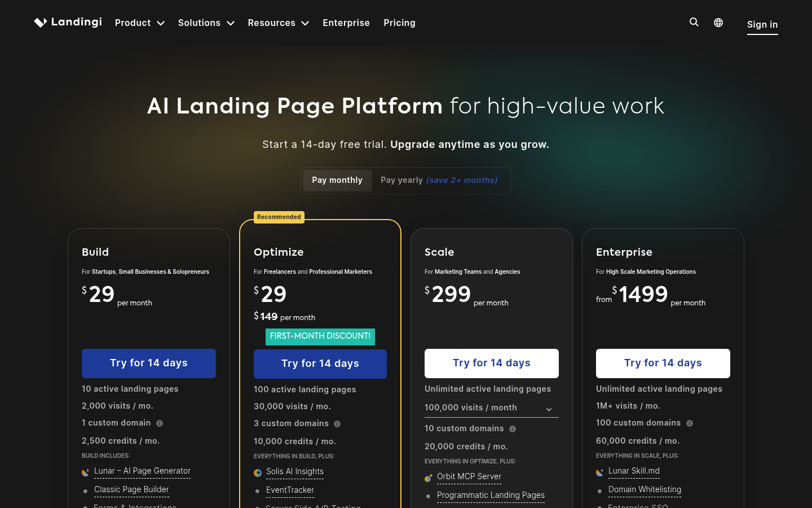Expand the Solutions menu
This screenshot has height=508, width=812.
(206, 23)
